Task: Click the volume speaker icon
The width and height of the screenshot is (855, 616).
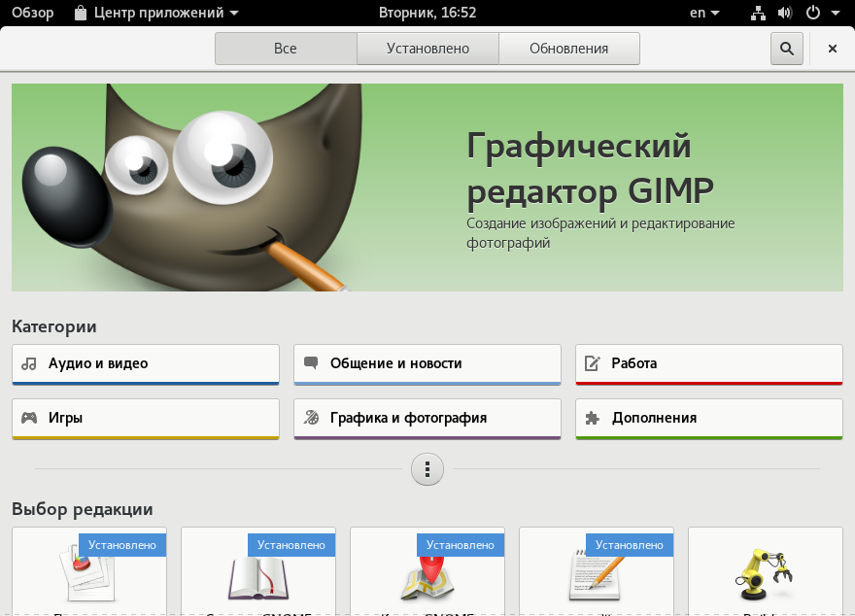Action: click(785, 13)
